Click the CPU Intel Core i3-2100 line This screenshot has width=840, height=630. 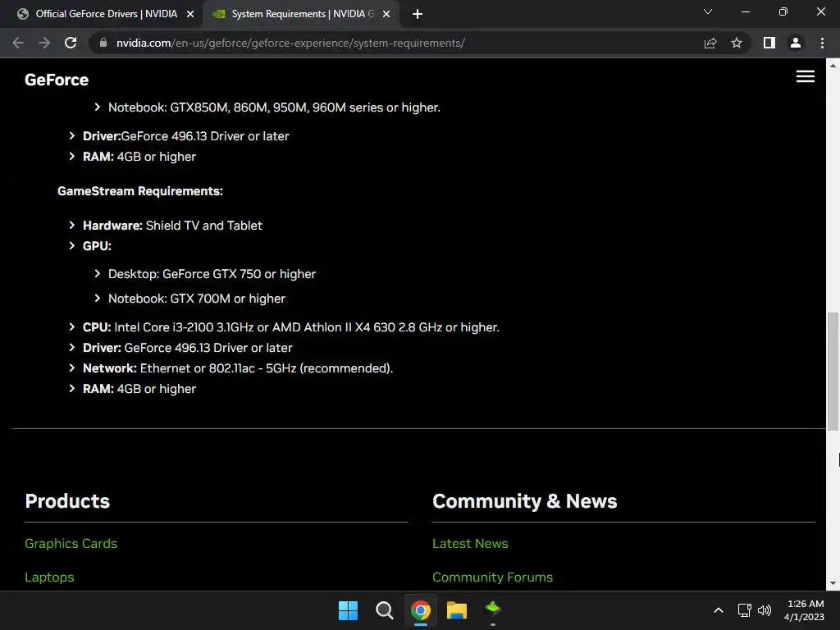(291, 327)
